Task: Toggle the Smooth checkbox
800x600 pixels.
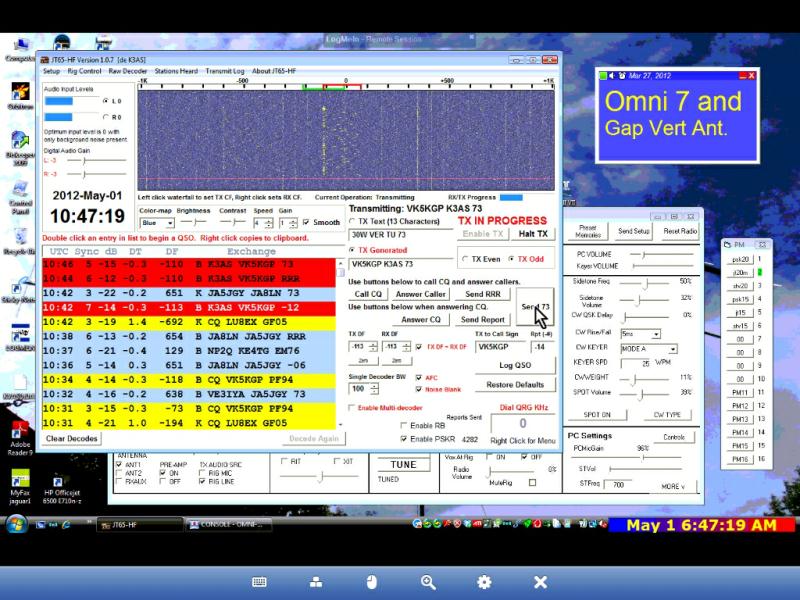Action: (306, 222)
